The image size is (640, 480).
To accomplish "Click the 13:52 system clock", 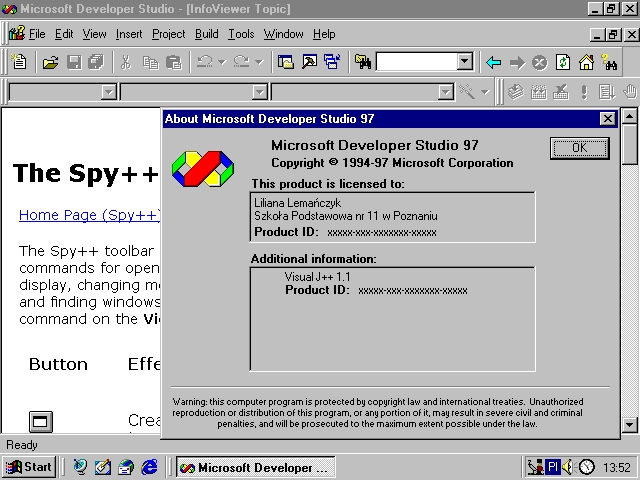I will (616, 467).
